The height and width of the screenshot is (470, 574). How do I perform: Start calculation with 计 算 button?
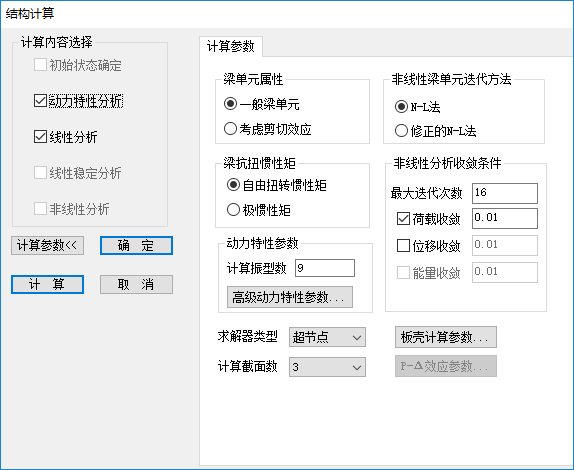pyautogui.click(x=48, y=284)
